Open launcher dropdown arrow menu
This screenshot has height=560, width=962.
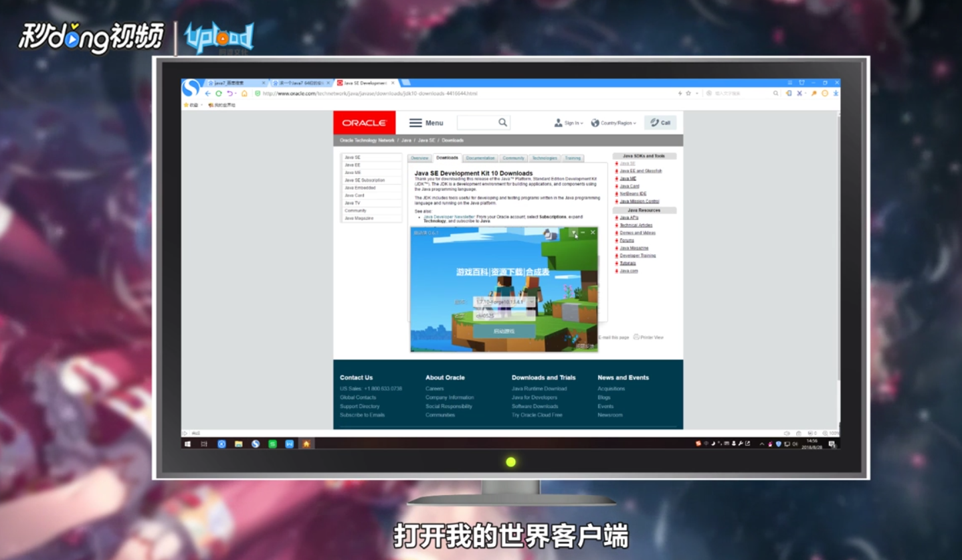573,233
